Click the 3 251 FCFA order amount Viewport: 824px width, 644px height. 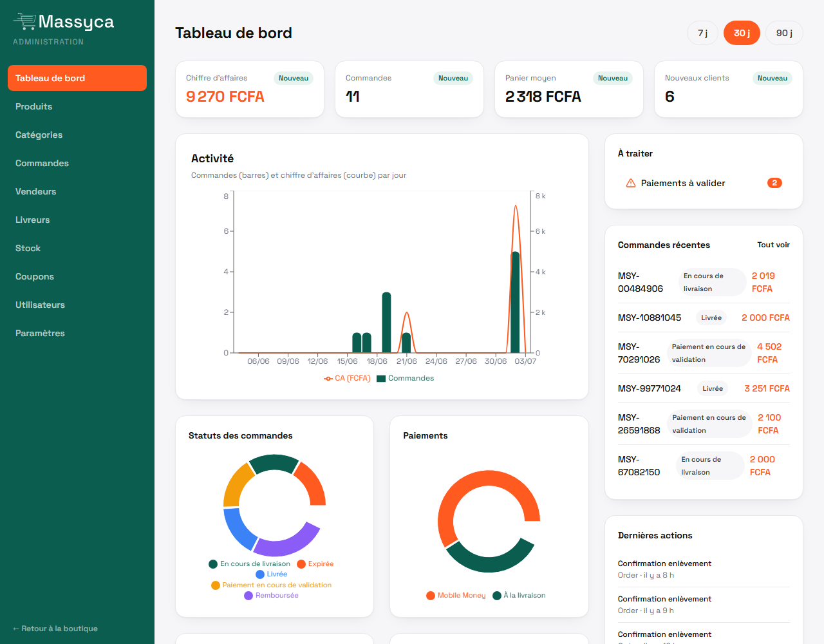click(767, 388)
